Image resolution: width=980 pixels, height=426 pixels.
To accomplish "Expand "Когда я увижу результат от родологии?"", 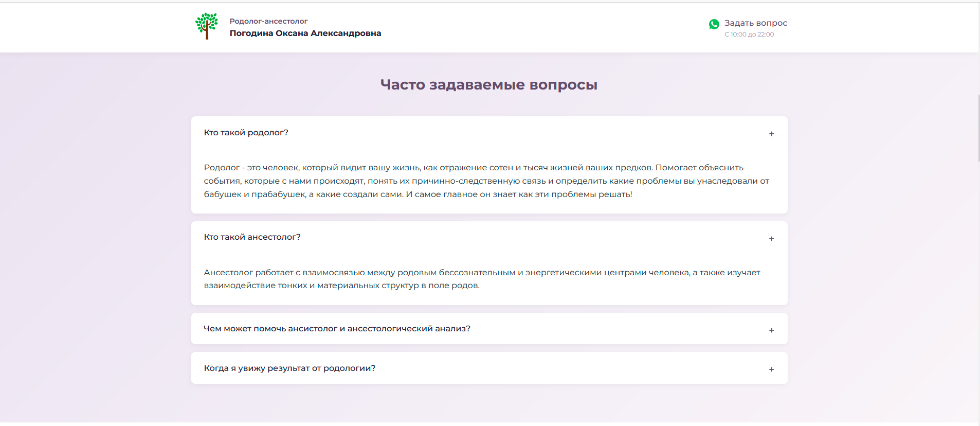I will point(489,368).
